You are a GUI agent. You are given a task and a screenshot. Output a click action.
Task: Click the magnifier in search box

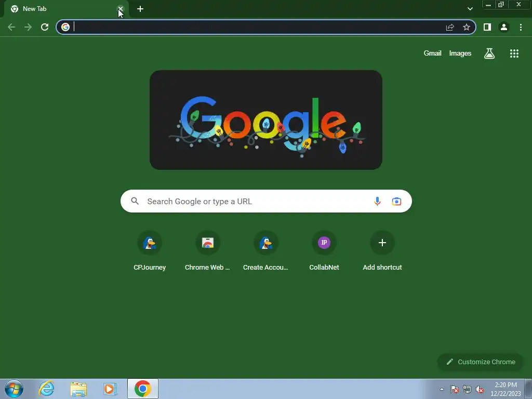[x=135, y=201]
